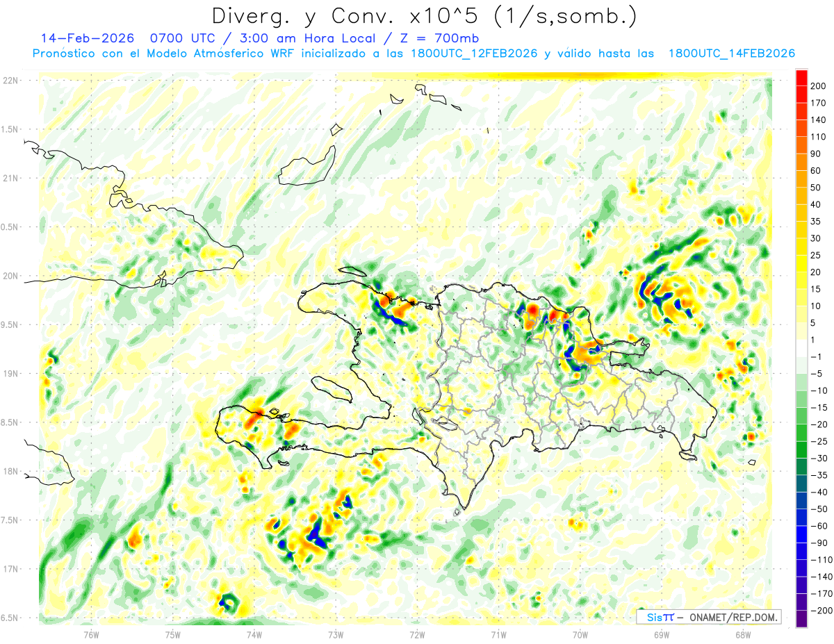
Task: Click the positive '60' color scale value
Action: point(817,171)
